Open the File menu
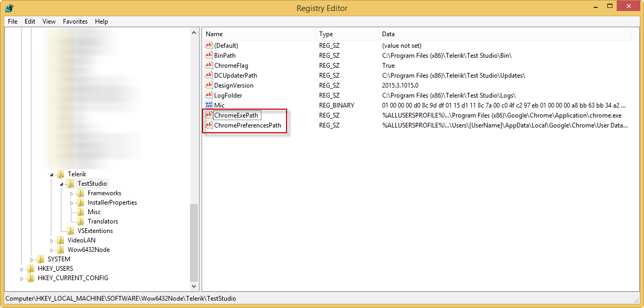 click(13, 22)
